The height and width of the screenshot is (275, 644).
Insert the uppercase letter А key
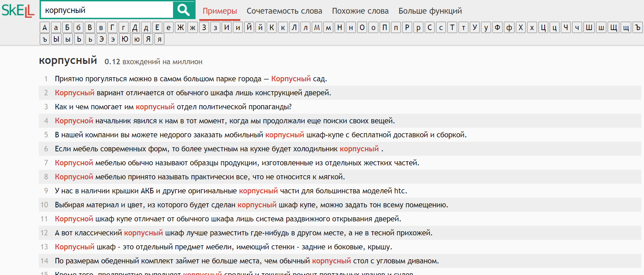pyautogui.click(x=45, y=27)
